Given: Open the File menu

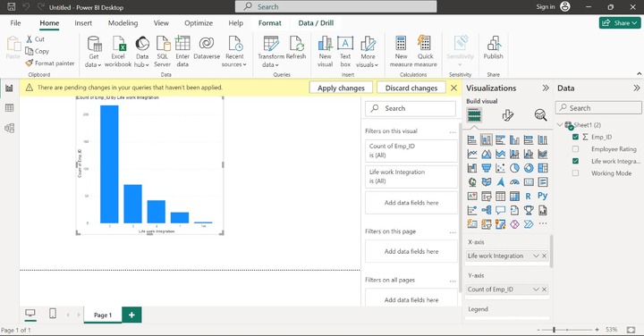Looking at the screenshot, I should tap(15, 23).
